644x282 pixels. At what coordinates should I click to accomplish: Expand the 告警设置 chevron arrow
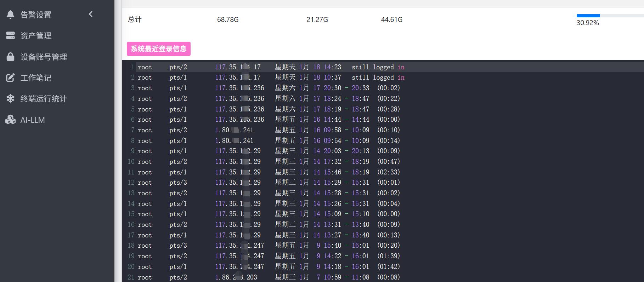(x=91, y=14)
